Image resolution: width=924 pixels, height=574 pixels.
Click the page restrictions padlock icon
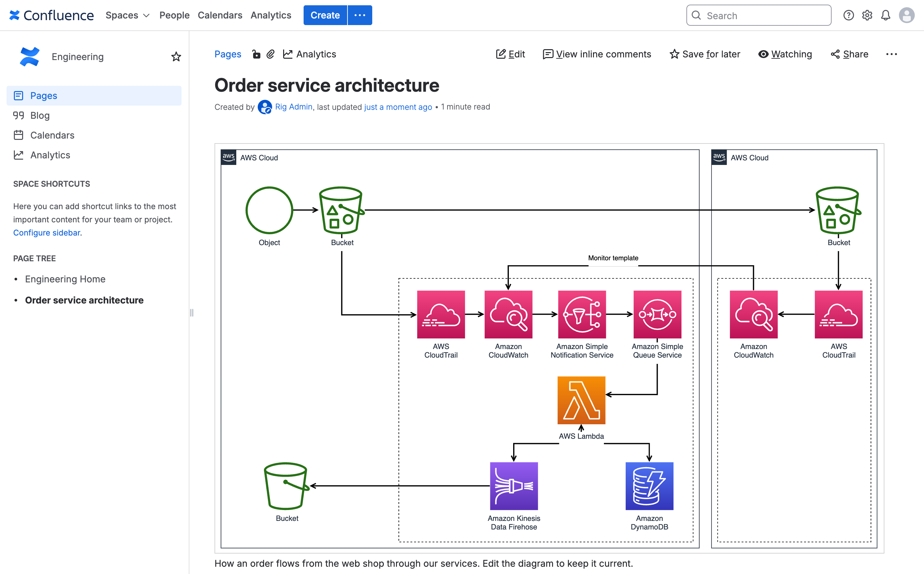point(256,54)
